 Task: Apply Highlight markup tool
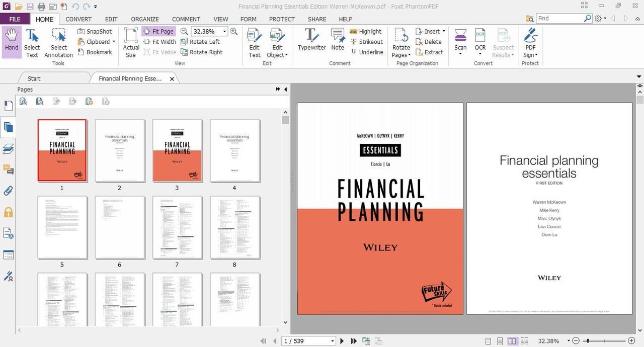pyautogui.click(x=365, y=31)
